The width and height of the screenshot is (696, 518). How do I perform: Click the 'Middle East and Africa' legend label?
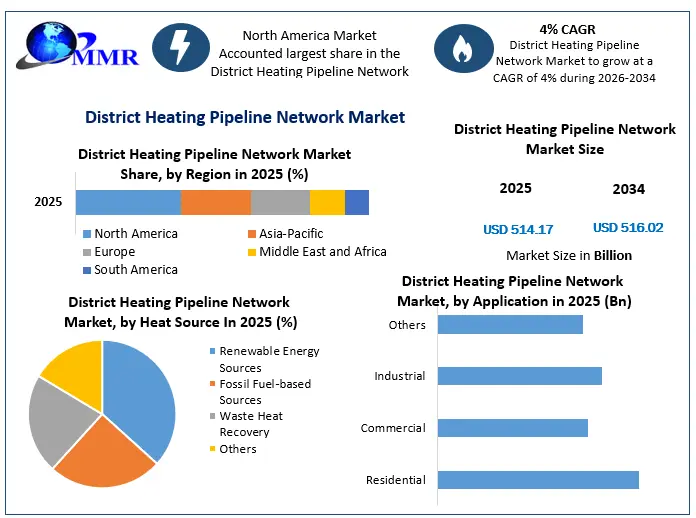323,252
